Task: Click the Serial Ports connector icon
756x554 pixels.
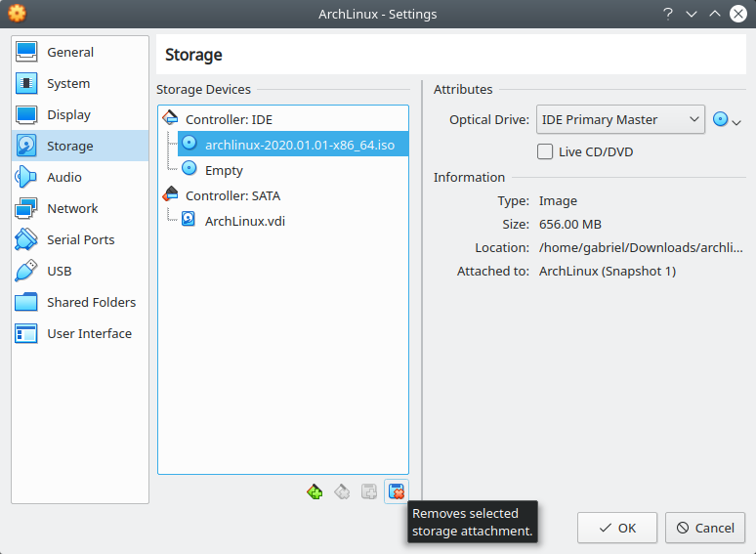Action: [26, 239]
